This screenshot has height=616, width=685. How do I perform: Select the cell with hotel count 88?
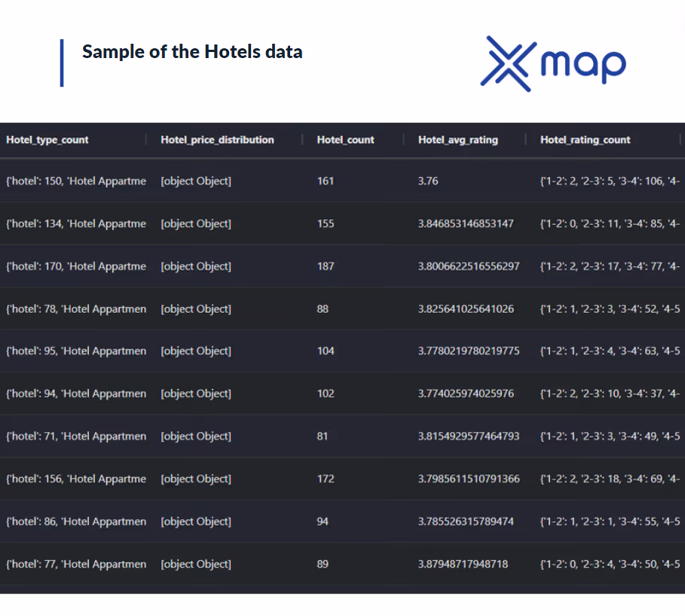tap(323, 309)
